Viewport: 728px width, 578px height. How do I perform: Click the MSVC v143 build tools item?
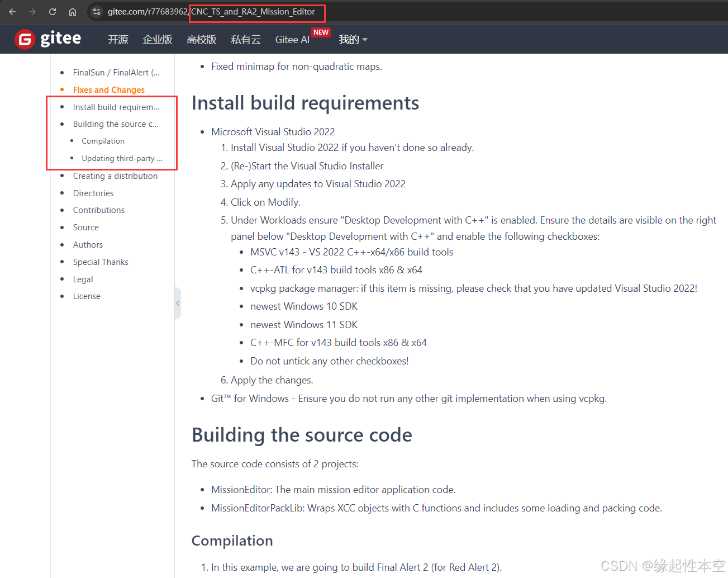(351, 252)
